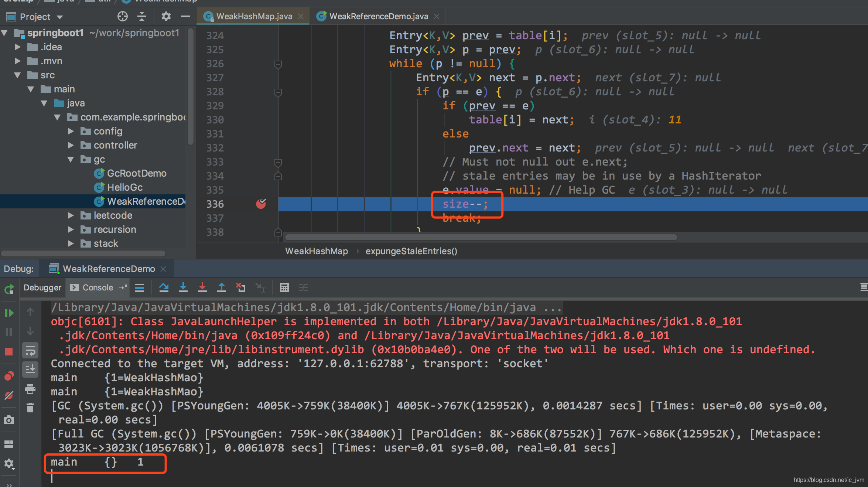The height and width of the screenshot is (487, 868).
Task: Click the Rerun WeakReferenceDemo icon
Action: (9, 289)
